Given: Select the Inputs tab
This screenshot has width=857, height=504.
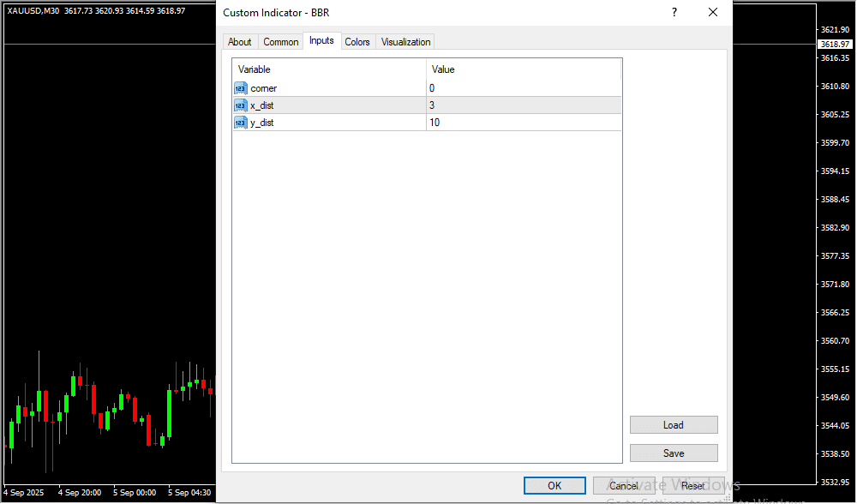Looking at the screenshot, I should [x=321, y=41].
